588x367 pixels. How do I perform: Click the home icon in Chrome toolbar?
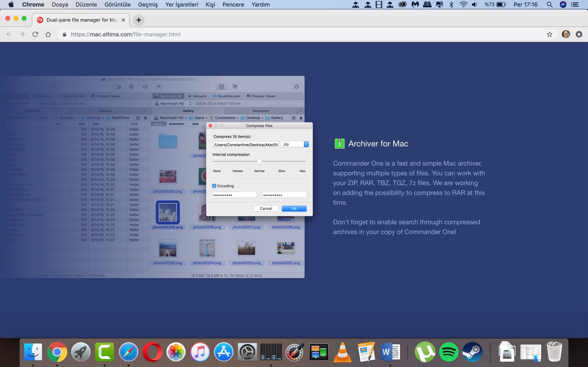click(48, 34)
